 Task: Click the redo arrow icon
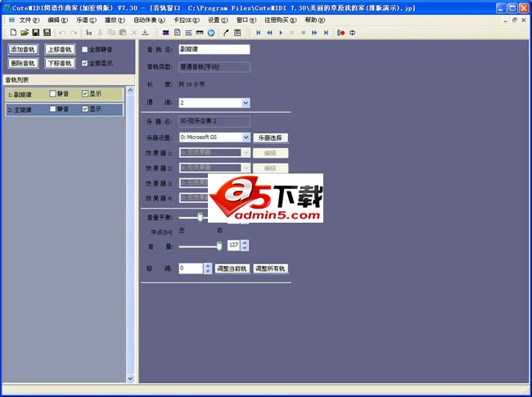[74, 33]
